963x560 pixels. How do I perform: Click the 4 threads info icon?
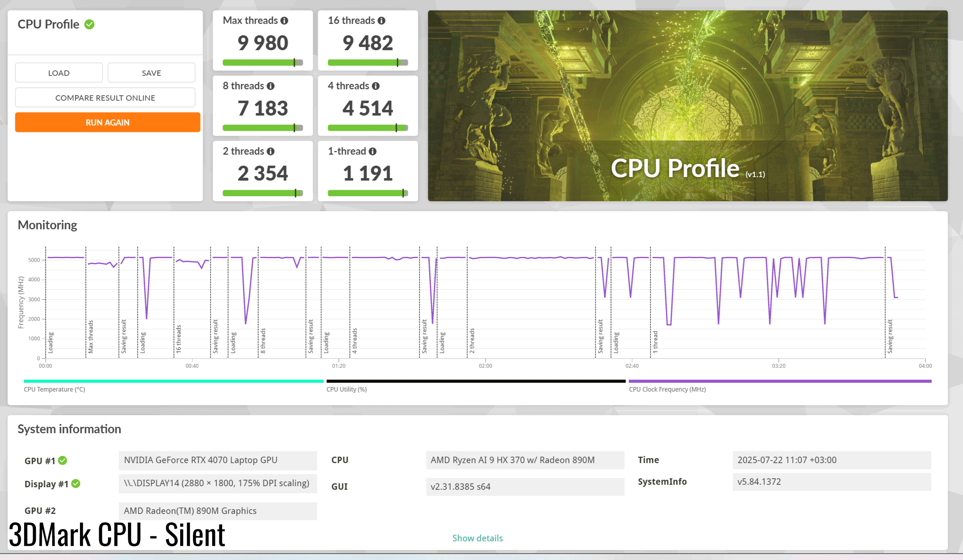tap(376, 86)
